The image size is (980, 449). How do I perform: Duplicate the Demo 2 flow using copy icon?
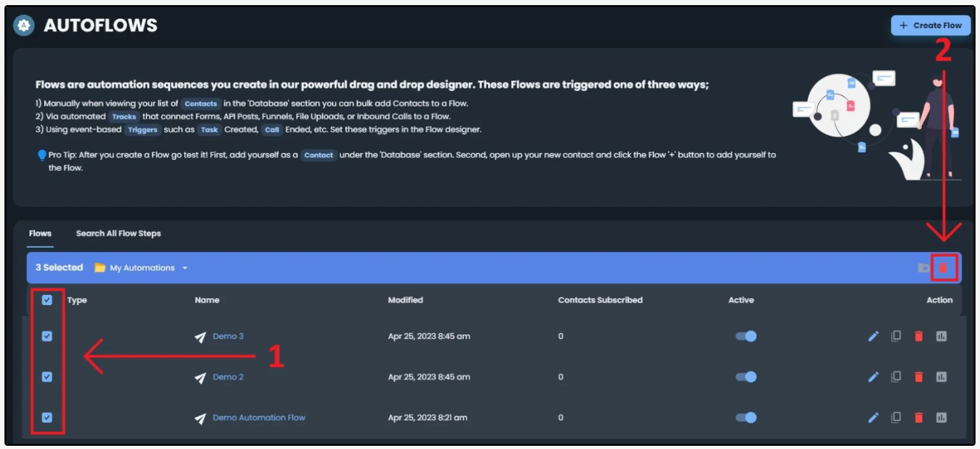tap(896, 377)
